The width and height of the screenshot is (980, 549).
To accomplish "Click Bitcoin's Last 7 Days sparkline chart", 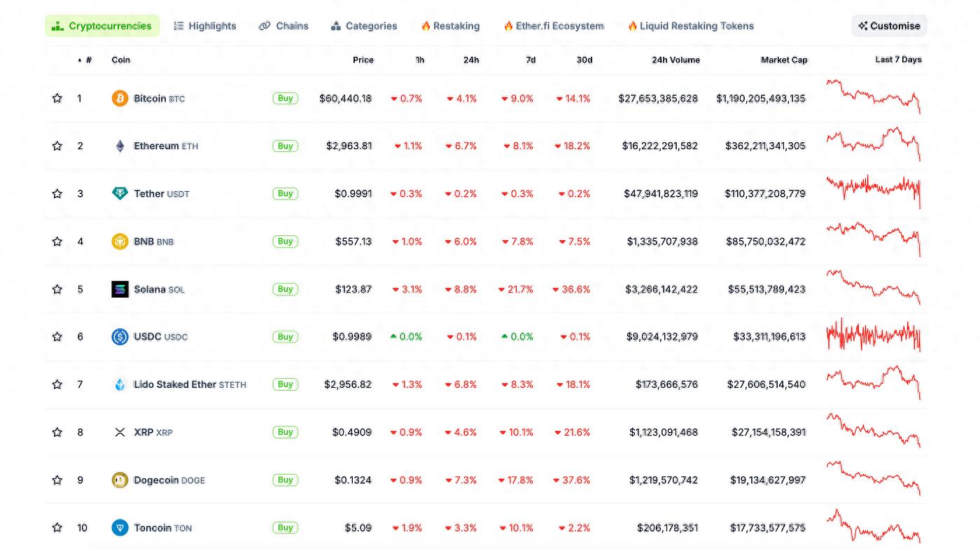I will point(873,97).
